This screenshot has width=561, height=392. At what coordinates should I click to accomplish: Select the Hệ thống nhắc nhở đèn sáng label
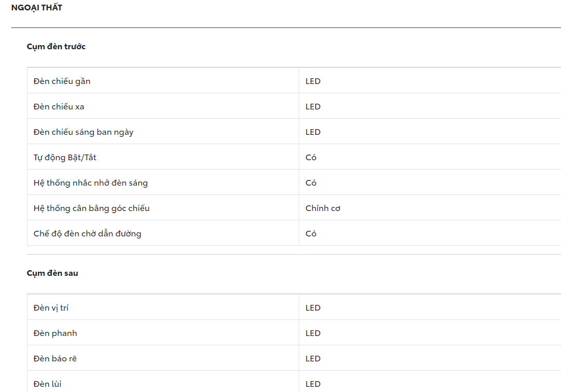pyautogui.click(x=90, y=183)
